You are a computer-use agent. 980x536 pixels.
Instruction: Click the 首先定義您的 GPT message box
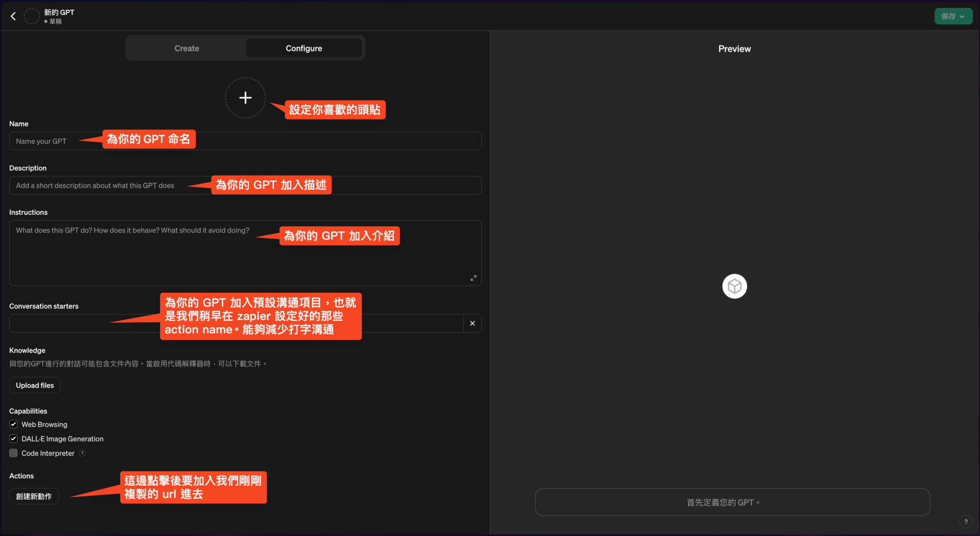point(732,502)
